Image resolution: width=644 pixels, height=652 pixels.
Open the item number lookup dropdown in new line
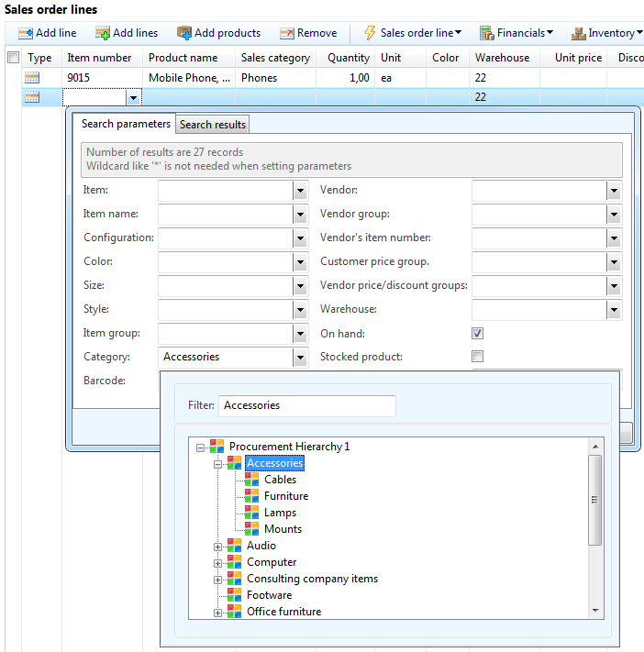[x=133, y=98]
